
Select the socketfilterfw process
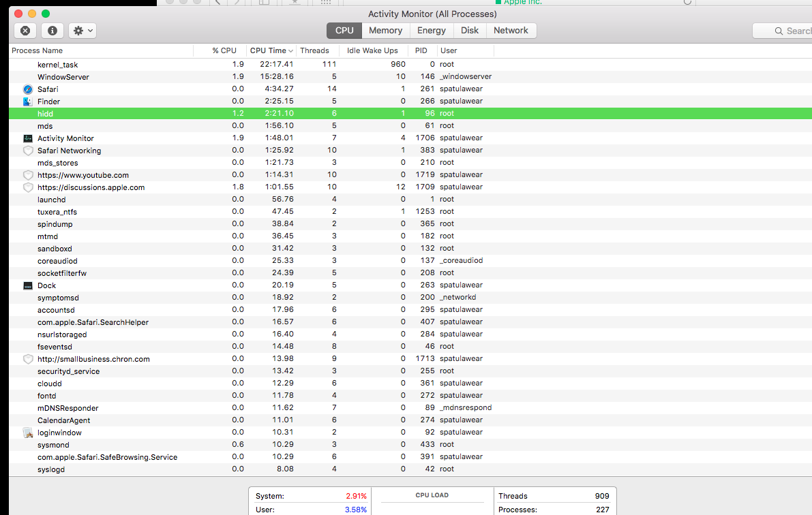click(x=410, y=272)
